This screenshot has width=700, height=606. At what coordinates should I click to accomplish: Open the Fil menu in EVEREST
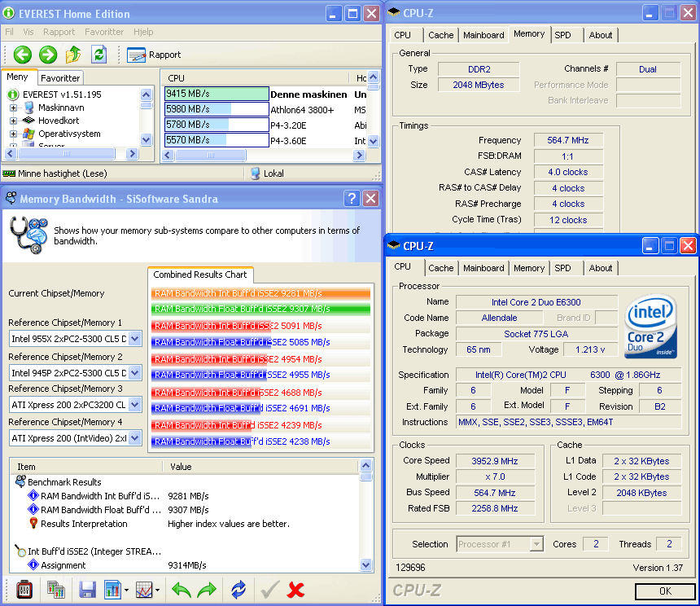pos(10,32)
